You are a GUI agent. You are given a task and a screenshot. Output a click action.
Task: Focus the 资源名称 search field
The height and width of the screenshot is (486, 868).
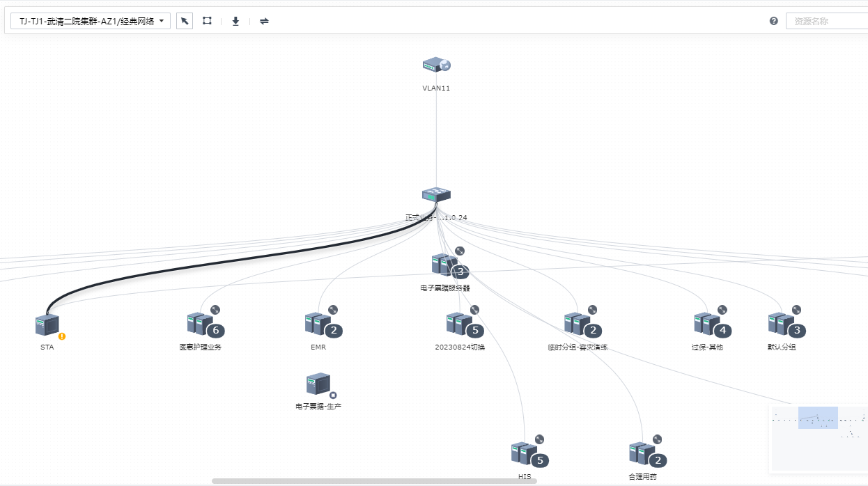click(x=826, y=21)
